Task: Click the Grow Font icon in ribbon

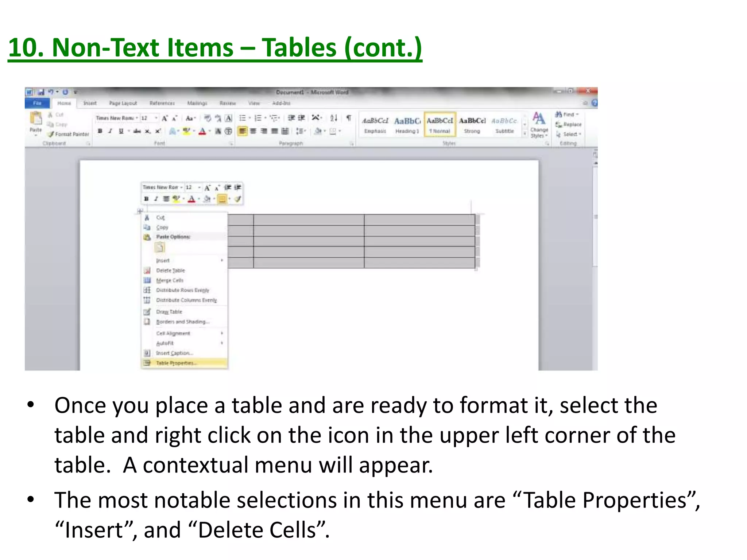Action: [x=165, y=118]
